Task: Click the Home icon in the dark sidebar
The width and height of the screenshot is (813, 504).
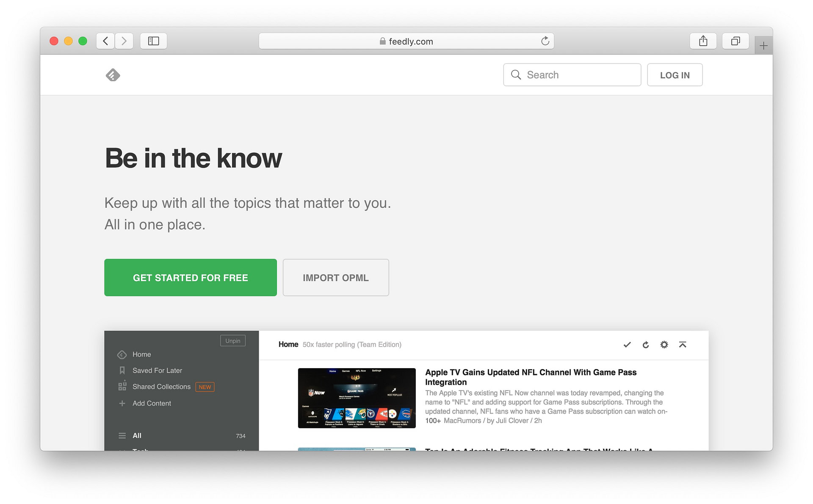Action: [122, 354]
